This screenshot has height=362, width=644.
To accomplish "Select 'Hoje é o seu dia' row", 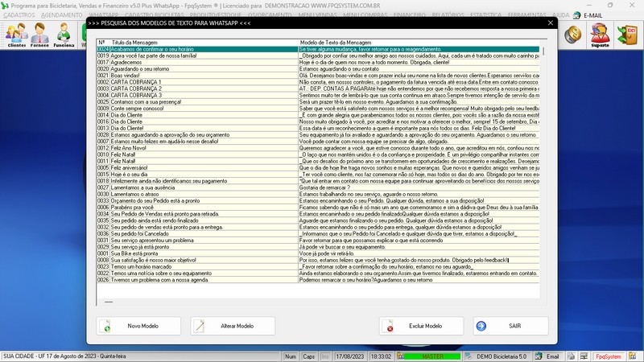I will click(318, 175).
